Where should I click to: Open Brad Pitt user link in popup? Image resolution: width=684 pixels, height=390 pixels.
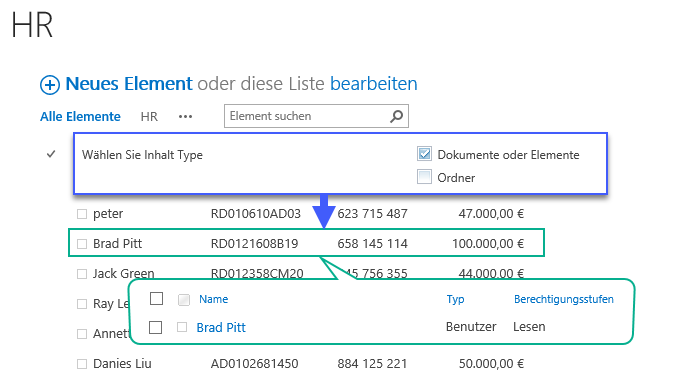(x=221, y=328)
